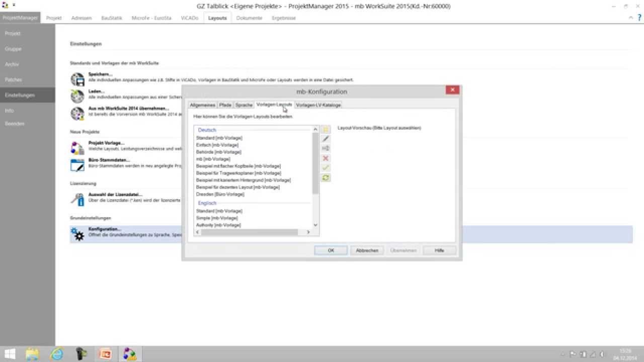The width and height of the screenshot is (644, 362).
Task: Switch to the Vorlagen-LV-Kataloge tab
Action: 318,105
